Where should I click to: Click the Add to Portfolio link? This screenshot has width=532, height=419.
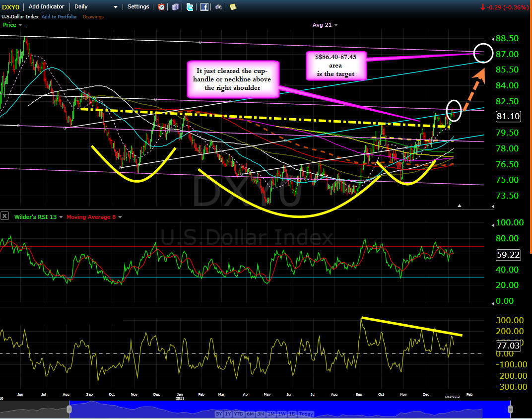pyautogui.click(x=59, y=16)
